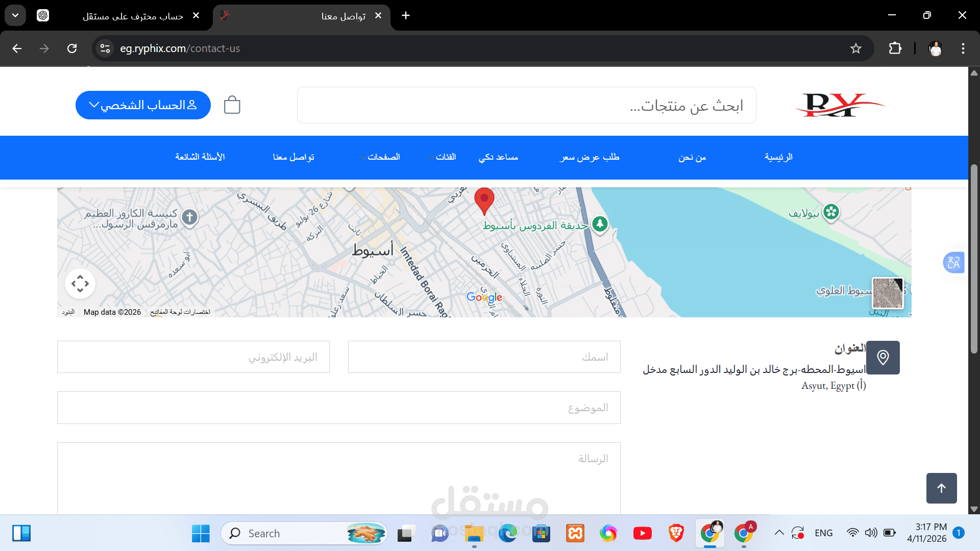Viewport: 980px width, 551px height.
Task: Click the RY site logo
Action: [839, 105]
